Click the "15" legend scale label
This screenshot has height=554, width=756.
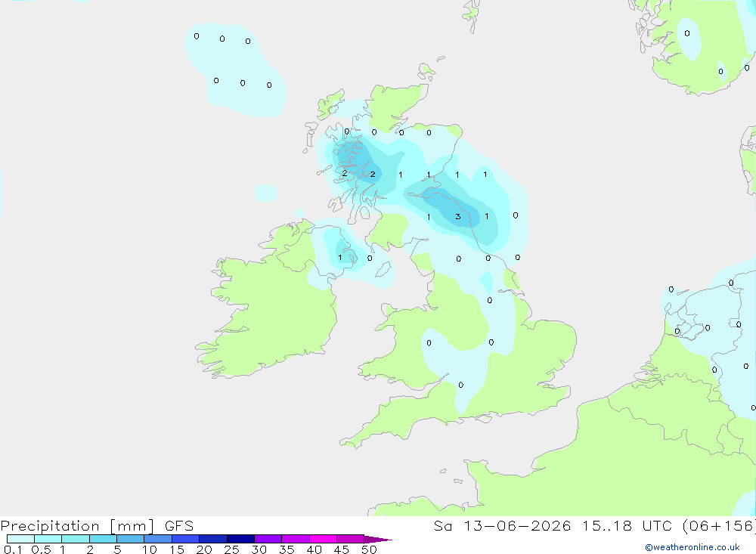(177, 549)
